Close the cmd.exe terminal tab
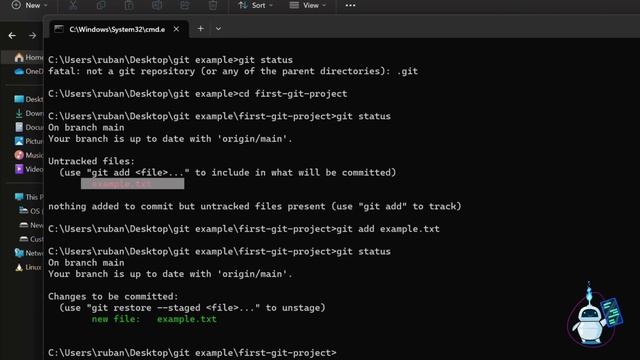 tap(176, 29)
